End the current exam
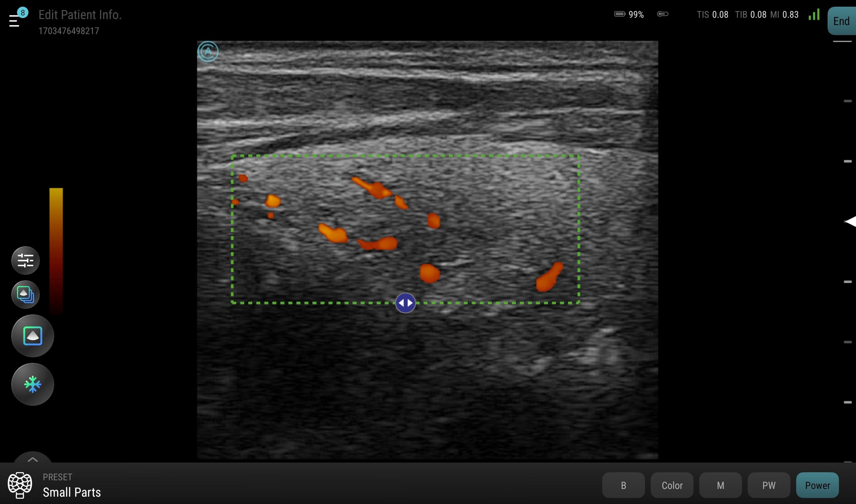Viewport: 856px width, 504px height. pos(841,21)
